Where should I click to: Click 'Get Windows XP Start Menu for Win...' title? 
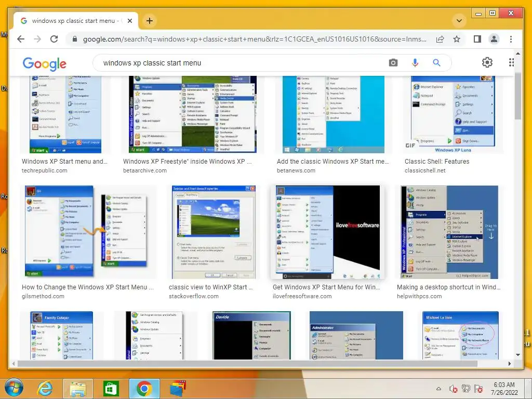326,287
